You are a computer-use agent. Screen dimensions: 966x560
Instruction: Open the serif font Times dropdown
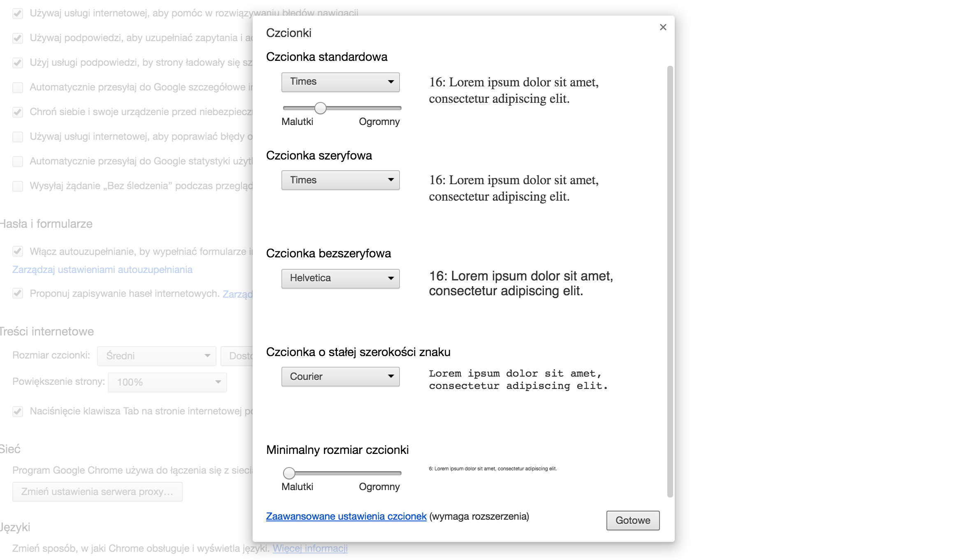pyautogui.click(x=340, y=180)
